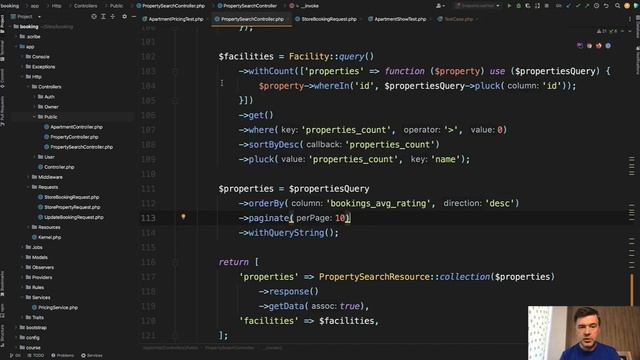Viewport: 640px width, 360px height.
Task: Click the lightbulb intention icon on line 113
Action: click(x=183, y=217)
